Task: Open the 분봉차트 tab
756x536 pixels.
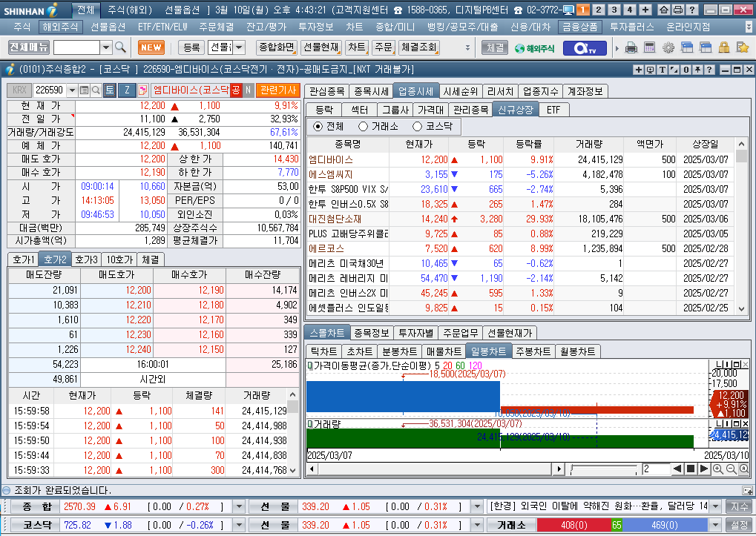Action: (399, 351)
